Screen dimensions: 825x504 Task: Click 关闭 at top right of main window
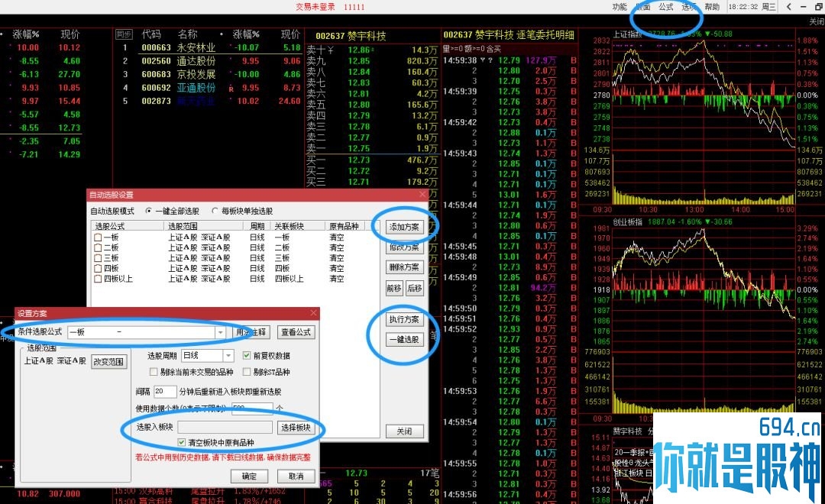(x=817, y=21)
